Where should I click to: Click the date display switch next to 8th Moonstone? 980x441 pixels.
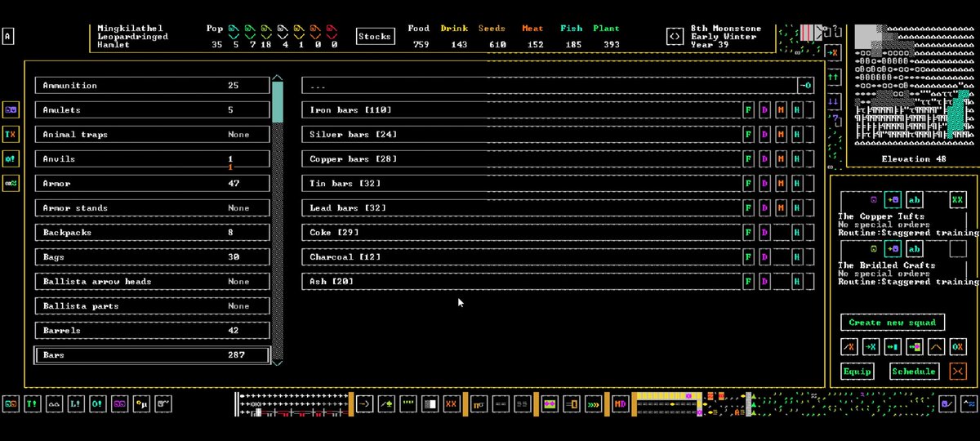click(675, 37)
